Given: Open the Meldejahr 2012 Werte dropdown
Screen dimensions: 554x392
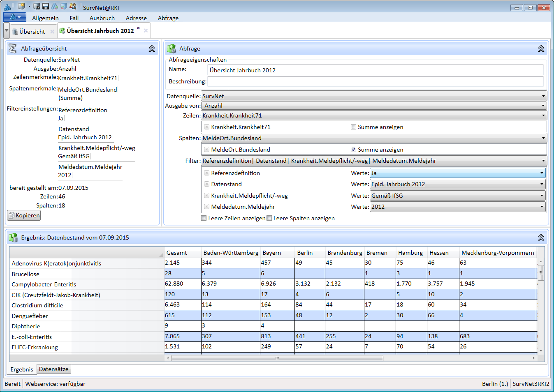Looking at the screenshot, I should (x=542, y=207).
